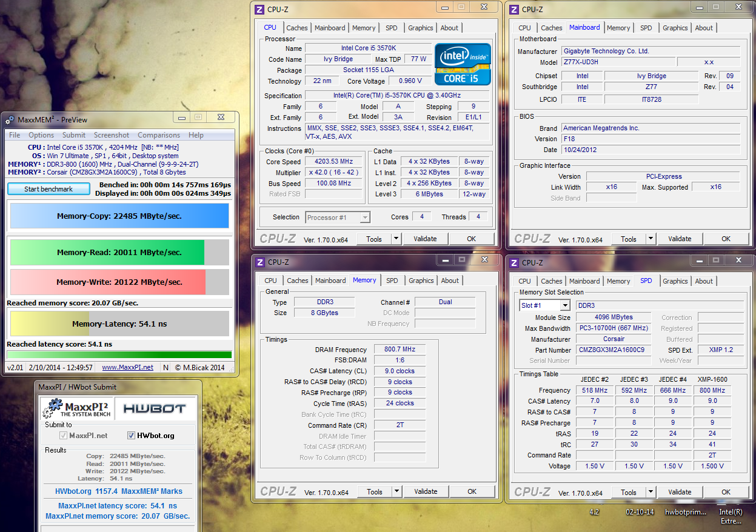Viewport: 756px width, 532px height.
Task: Switch to SPD tab in the Memory window
Action: pyautogui.click(x=392, y=281)
